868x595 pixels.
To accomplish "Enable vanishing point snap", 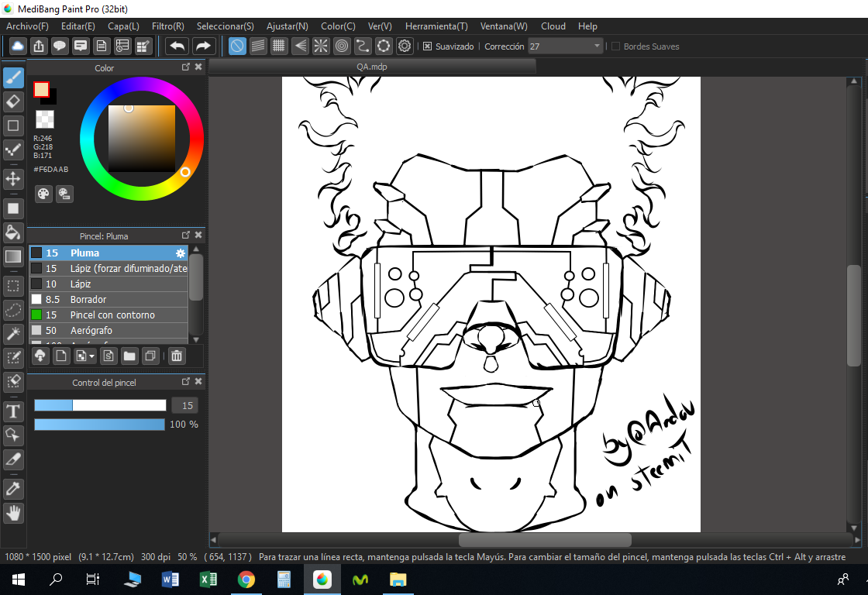I will [x=300, y=46].
